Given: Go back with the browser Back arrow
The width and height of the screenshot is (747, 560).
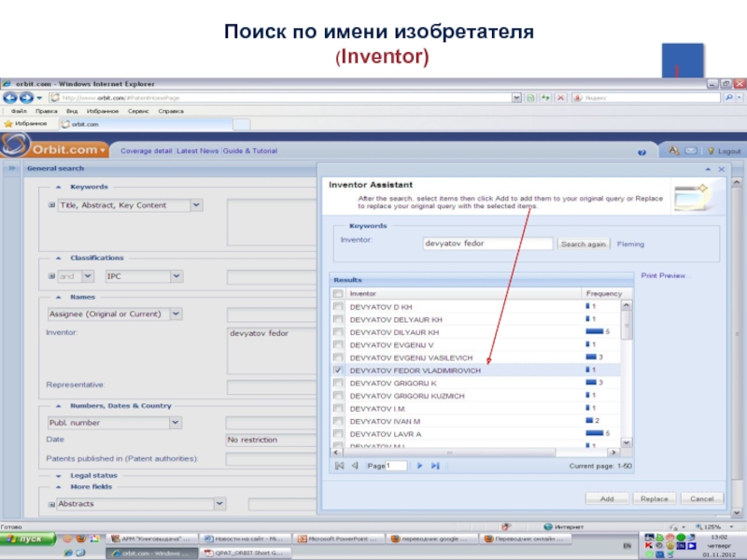Looking at the screenshot, I should 10,98.
